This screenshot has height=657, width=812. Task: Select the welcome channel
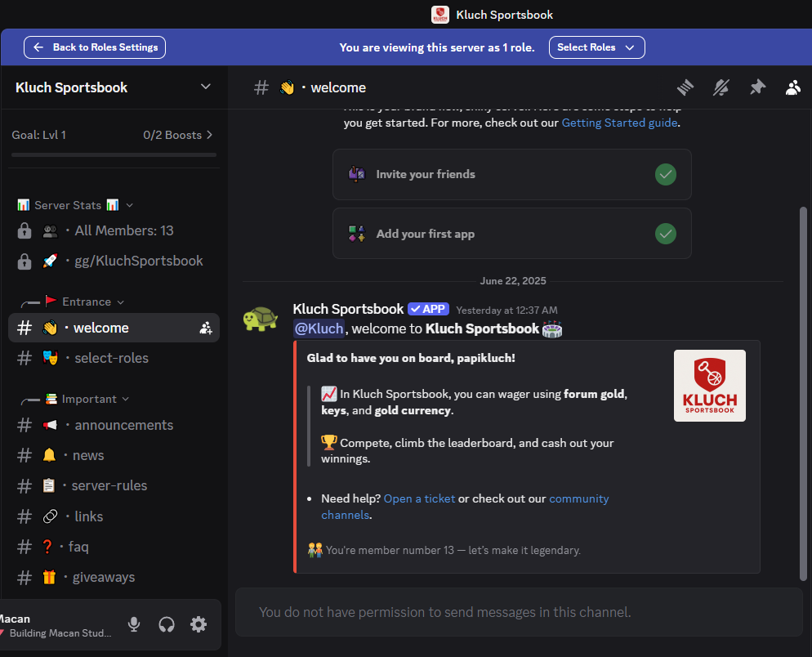point(114,328)
